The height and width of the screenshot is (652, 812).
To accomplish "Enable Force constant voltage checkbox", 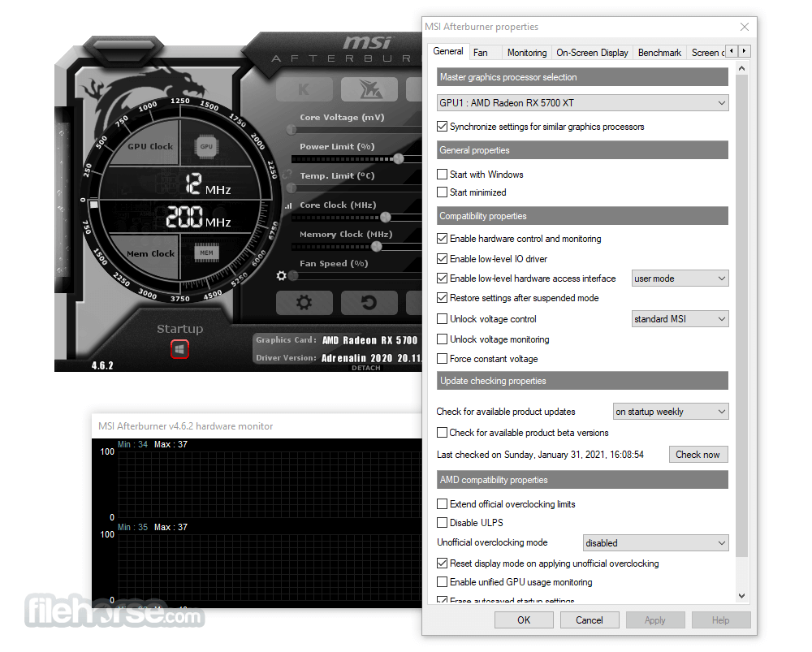I will pos(487,359).
